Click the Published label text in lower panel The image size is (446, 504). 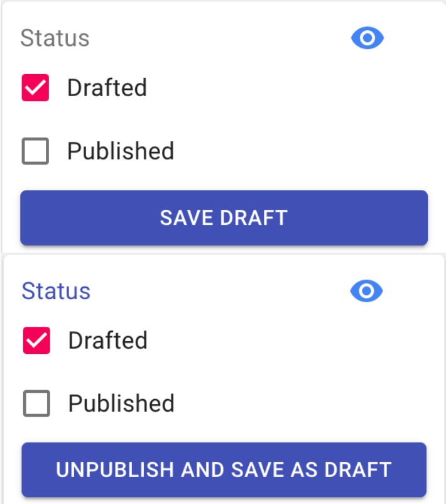click(121, 403)
